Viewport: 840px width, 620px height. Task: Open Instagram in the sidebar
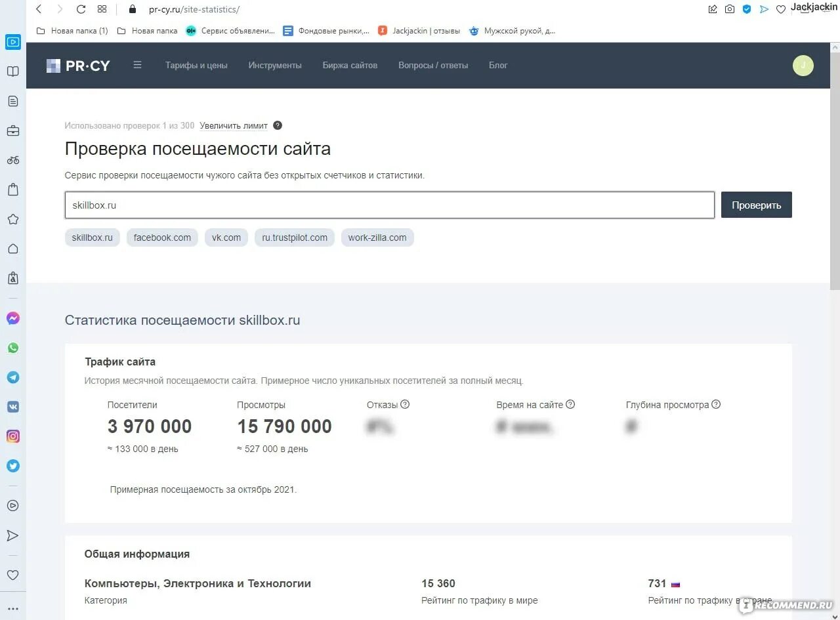(12, 436)
